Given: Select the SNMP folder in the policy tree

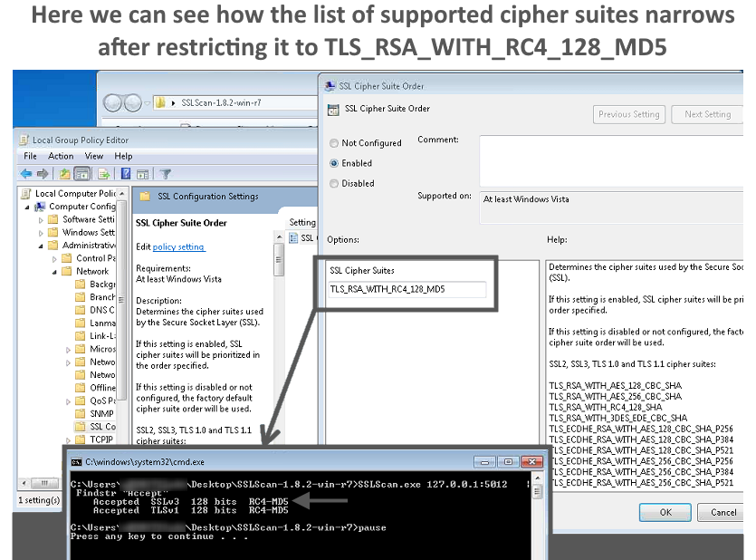Looking at the screenshot, I should pos(100,413).
